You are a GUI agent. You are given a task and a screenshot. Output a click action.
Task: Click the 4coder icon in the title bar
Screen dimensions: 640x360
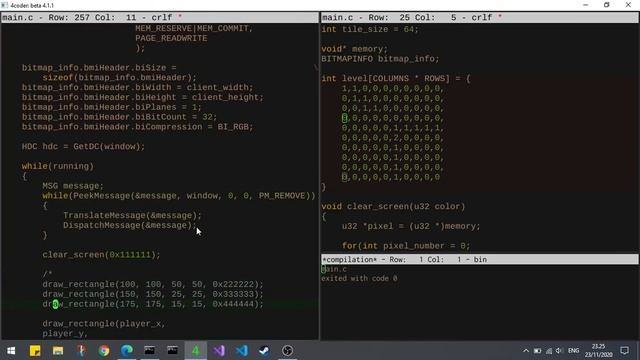tap(4, 5)
